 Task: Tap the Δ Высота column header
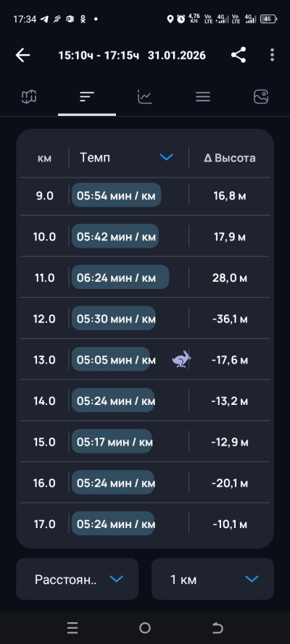pos(230,158)
